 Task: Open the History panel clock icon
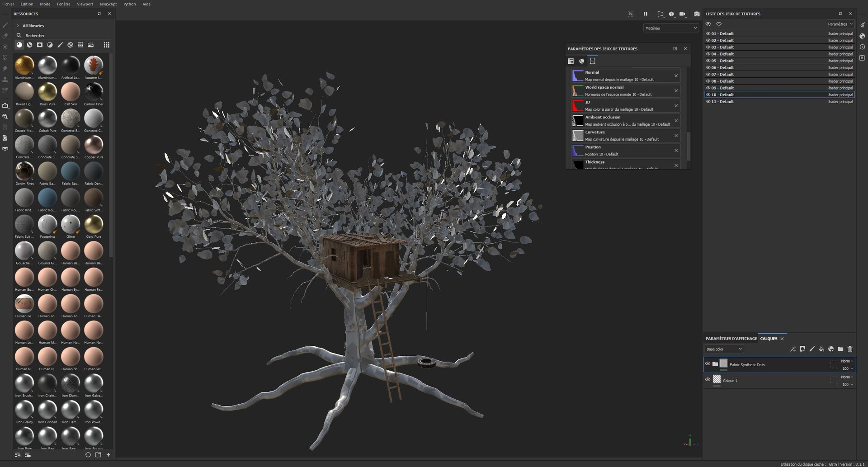(862, 47)
